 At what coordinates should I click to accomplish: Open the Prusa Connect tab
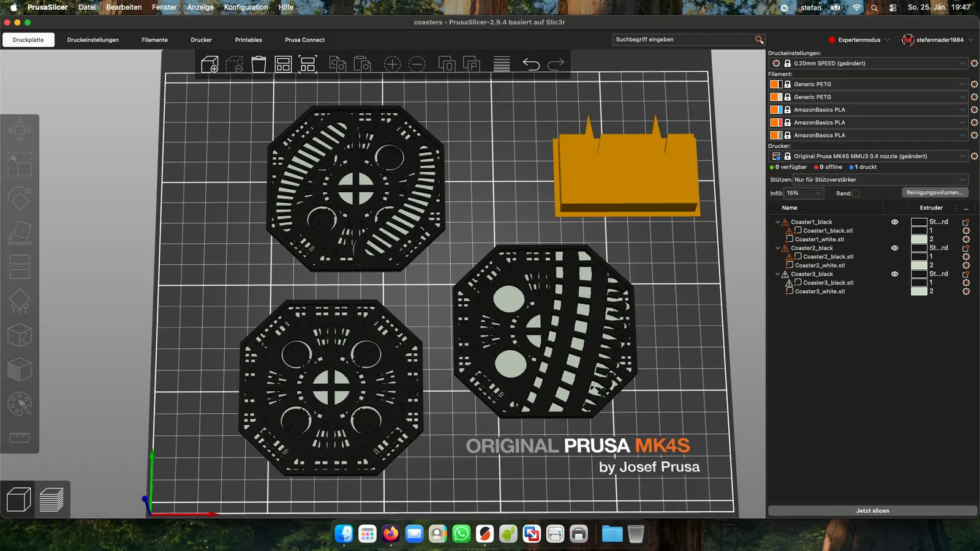(x=305, y=40)
